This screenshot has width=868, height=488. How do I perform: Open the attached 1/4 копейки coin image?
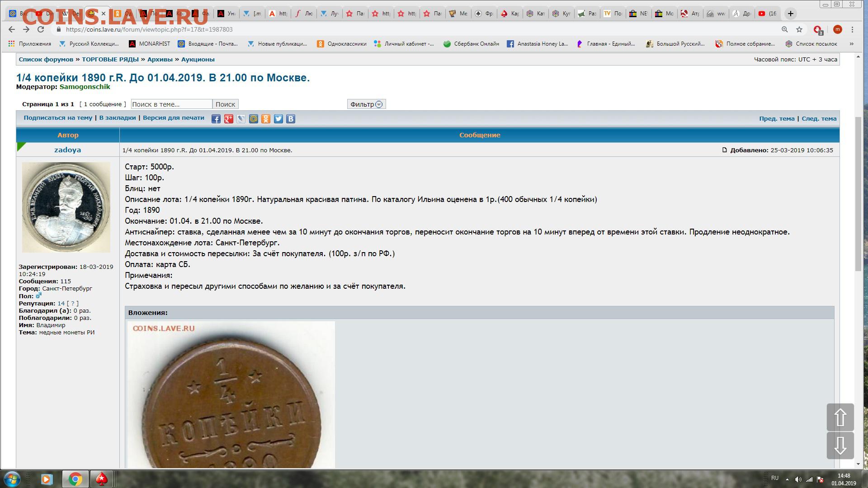[x=231, y=394]
